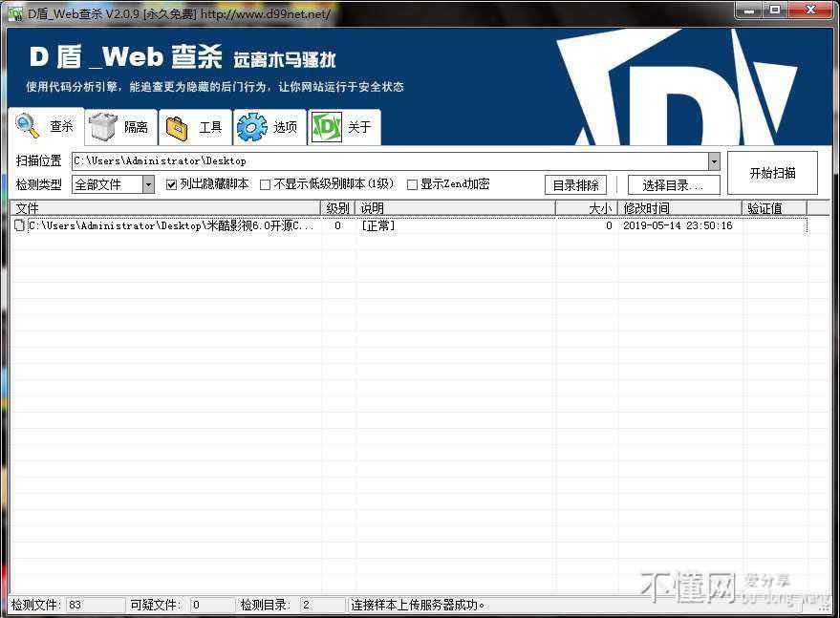
Task: Uncheck the 列出隐藏脚本 checkbox
Action: [x=172, y=184]
